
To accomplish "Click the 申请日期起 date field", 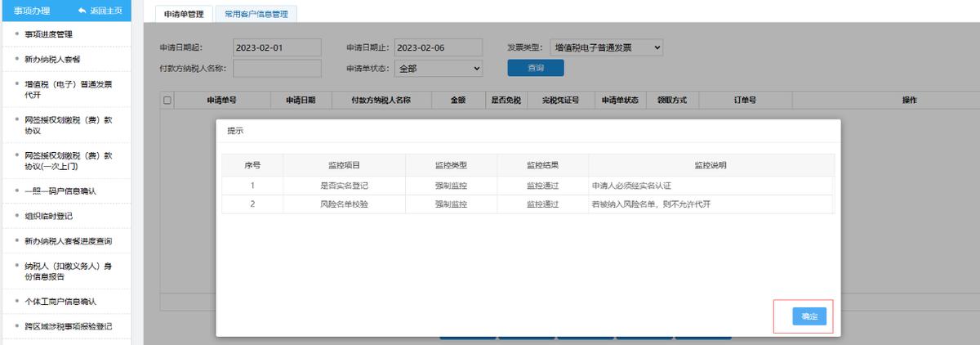I will tap(277, 48).
